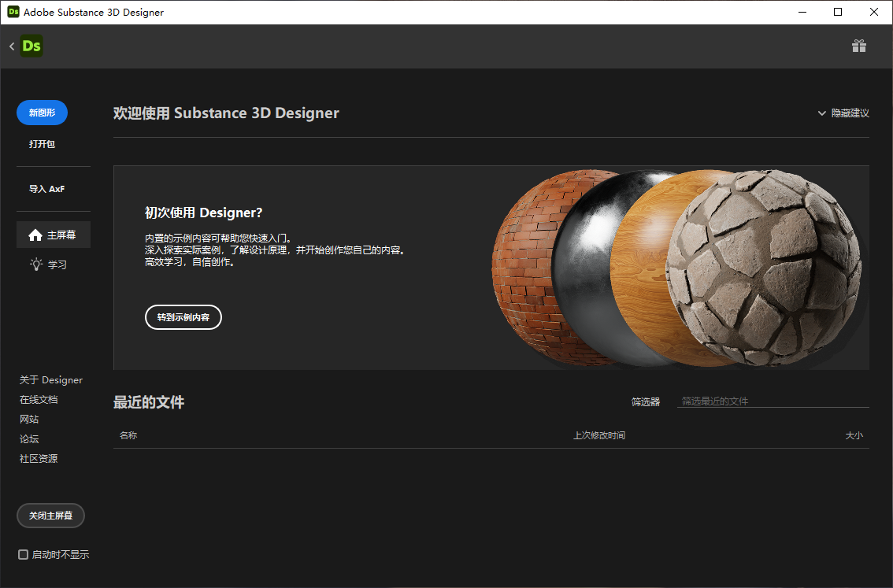Create a new graph with 新图形 button
Viewport: 893px width, 588px height.
click(43, 113)
